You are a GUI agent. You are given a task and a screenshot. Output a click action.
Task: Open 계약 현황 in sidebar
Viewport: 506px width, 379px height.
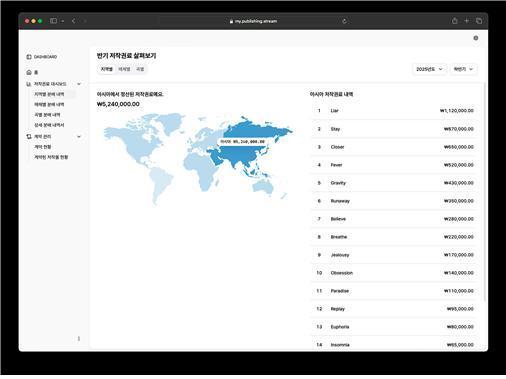pos(43,147)
